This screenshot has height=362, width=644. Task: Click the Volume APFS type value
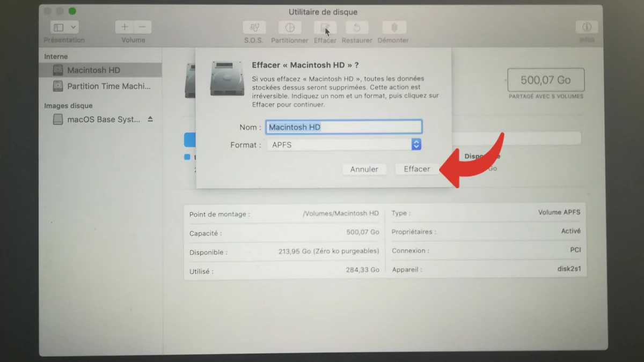559,212
